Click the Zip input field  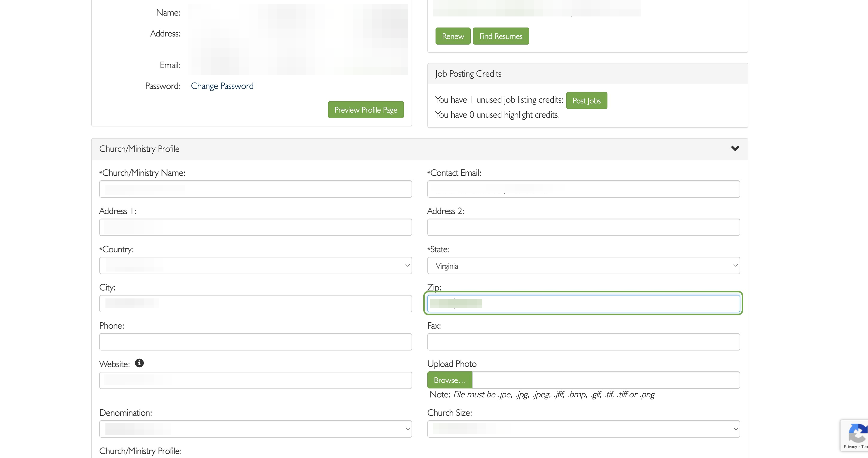[x=583, y=304]
